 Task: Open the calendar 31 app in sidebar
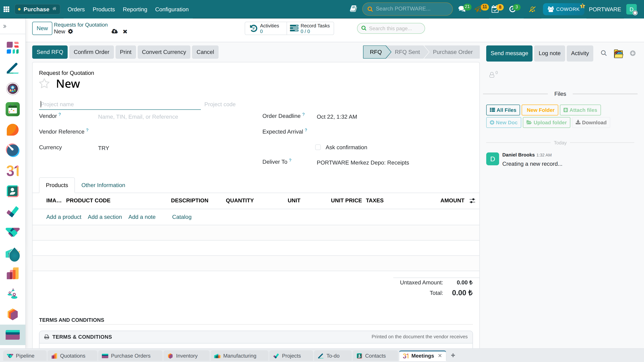point(12,171)
